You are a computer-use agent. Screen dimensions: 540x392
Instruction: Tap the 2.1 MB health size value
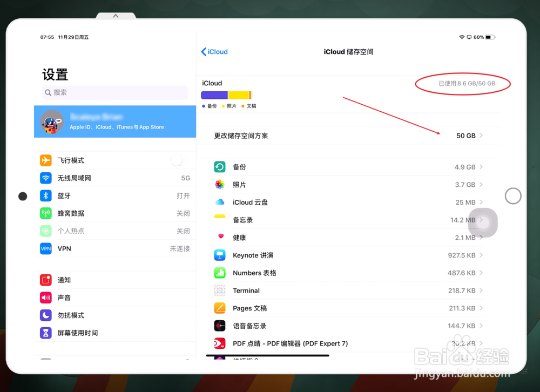coord(465,238)
